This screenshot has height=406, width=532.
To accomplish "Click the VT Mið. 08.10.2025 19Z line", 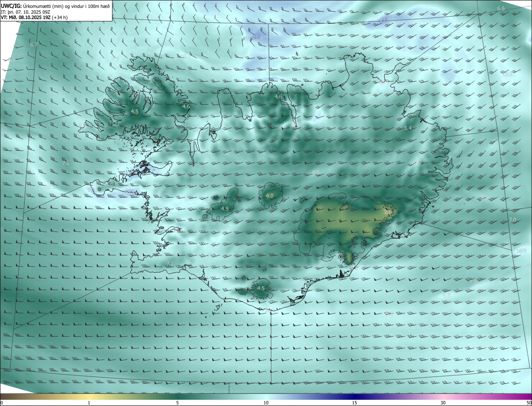I will pyautogui.click(x=34, y=17).
